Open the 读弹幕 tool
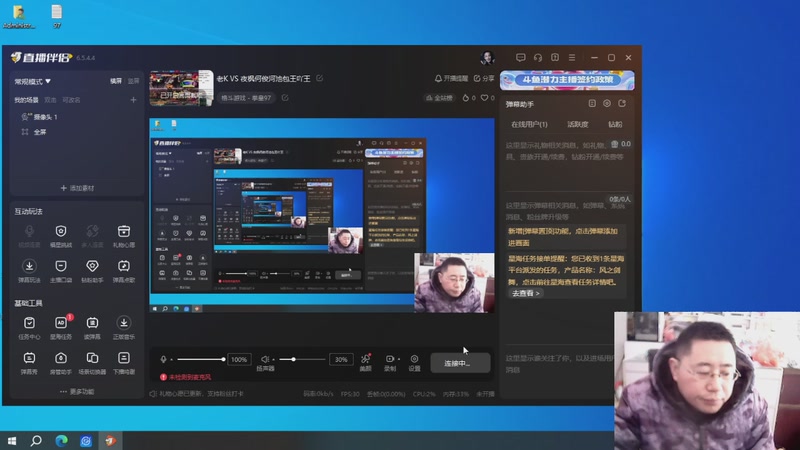Screen dimensions: 800x450 tap(92, 328)
